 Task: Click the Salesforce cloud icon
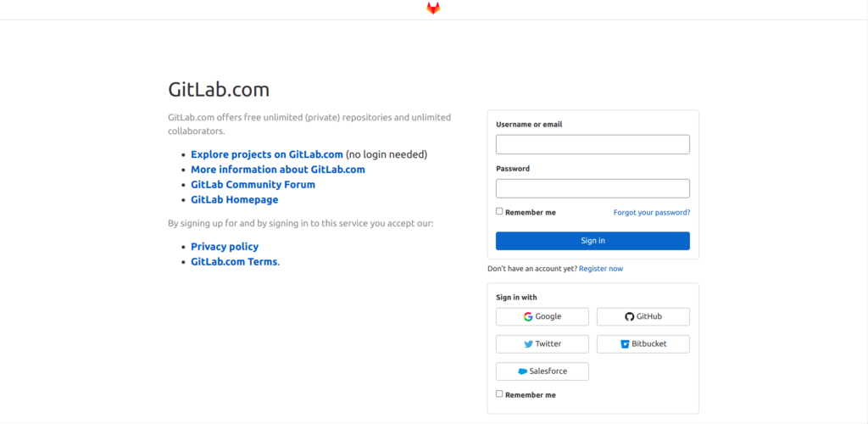click(522, 371)
